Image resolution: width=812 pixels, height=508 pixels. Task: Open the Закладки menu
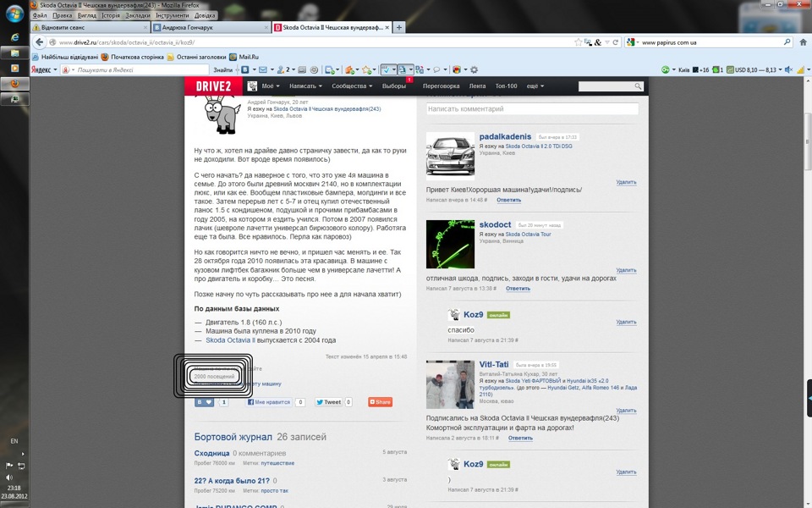click(x=138, y=15)
